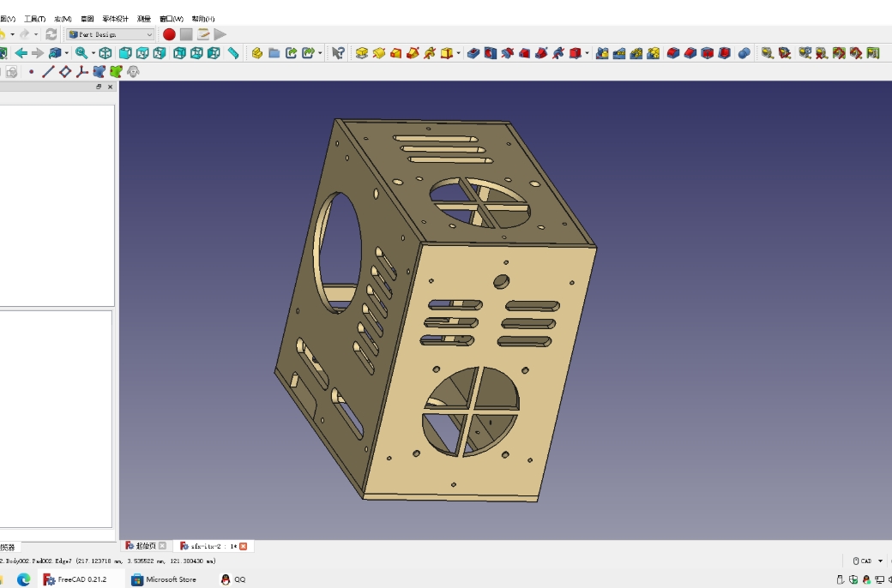Open the Part Design workbench dropdown
The height and width of the screenshot is (588, 892).
tap(111, 34)
